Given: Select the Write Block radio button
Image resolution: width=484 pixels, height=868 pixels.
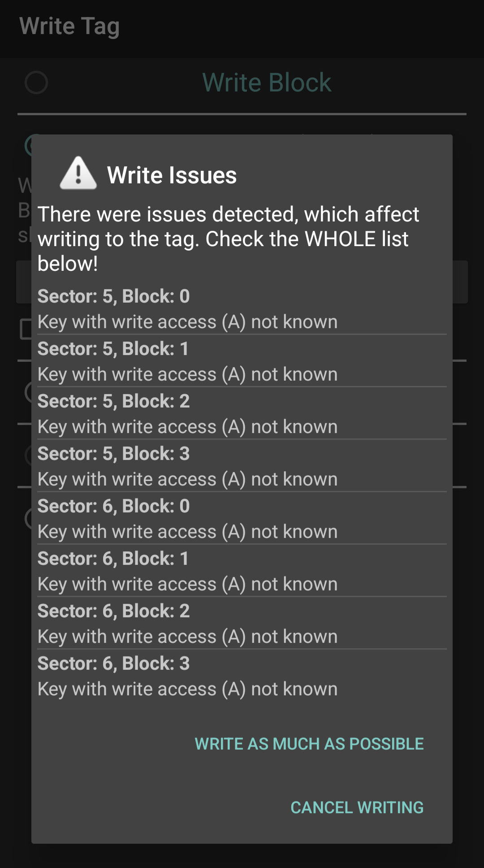Looking at the screenshot, I should [36, 82].
